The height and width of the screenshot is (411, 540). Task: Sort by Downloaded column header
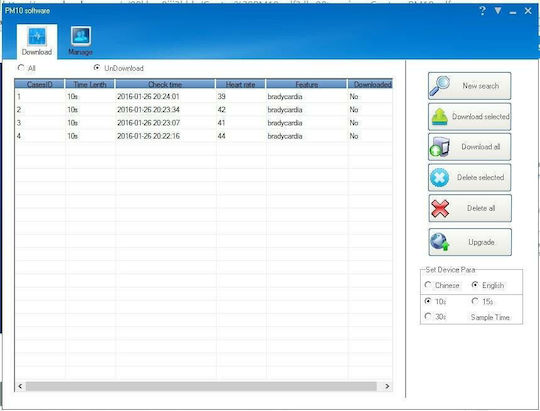coord(370,84)
